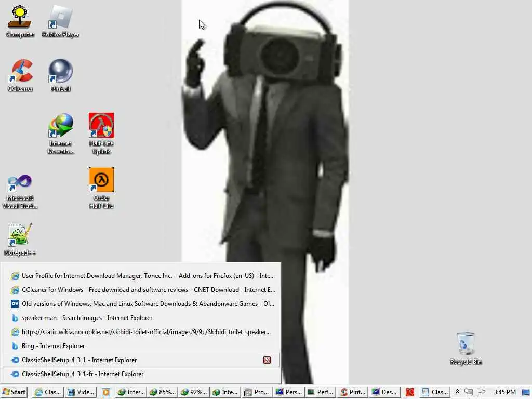Click OV icon beside Old versions entry
The height and width of the screenshot is (399, 532).
point(15,304)
